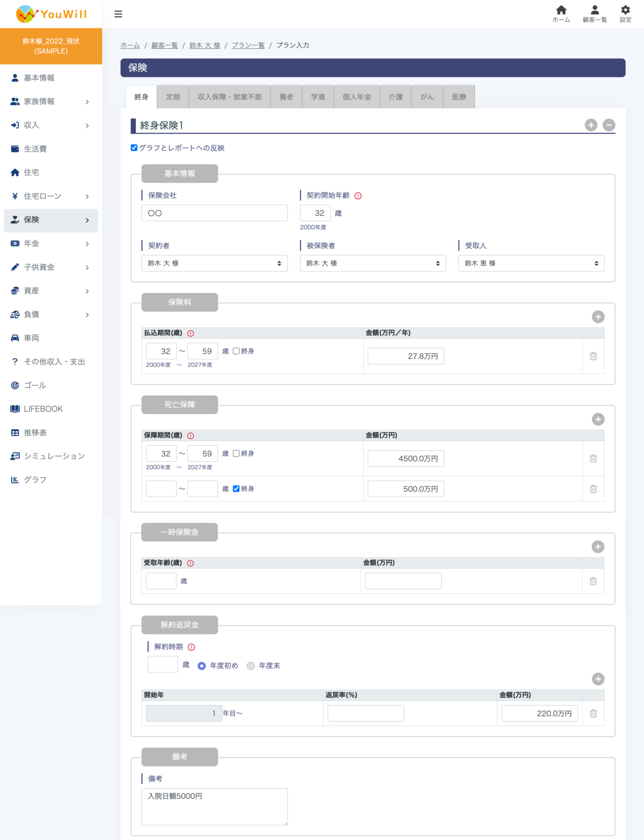Add a row to the 解約返戻金 table
Viewport: 644px width, 840px height.
[x=598, y=679]
